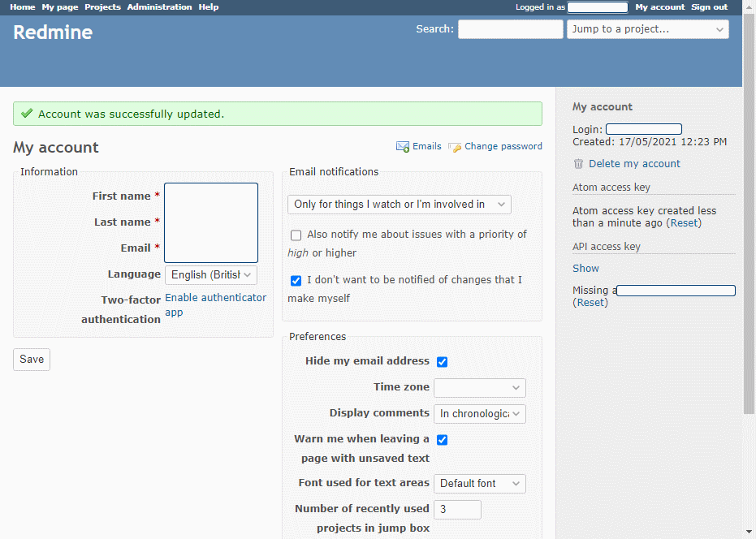Open Help in top menu
Viewport: 756px width, 539px height.
coord(209,7)
